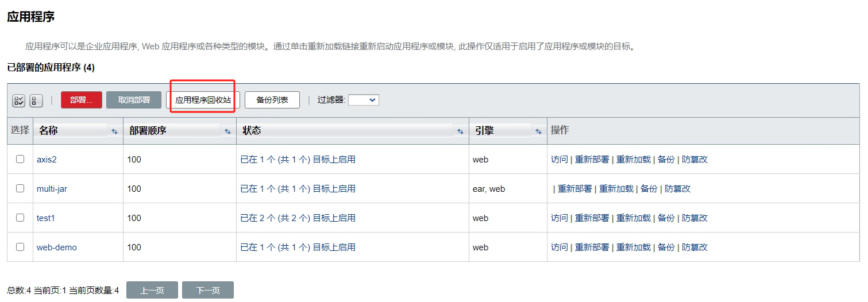Screen dimensions: 868x302
Task: Sort by 部署顺序 using sort icon
Action: 227,131
